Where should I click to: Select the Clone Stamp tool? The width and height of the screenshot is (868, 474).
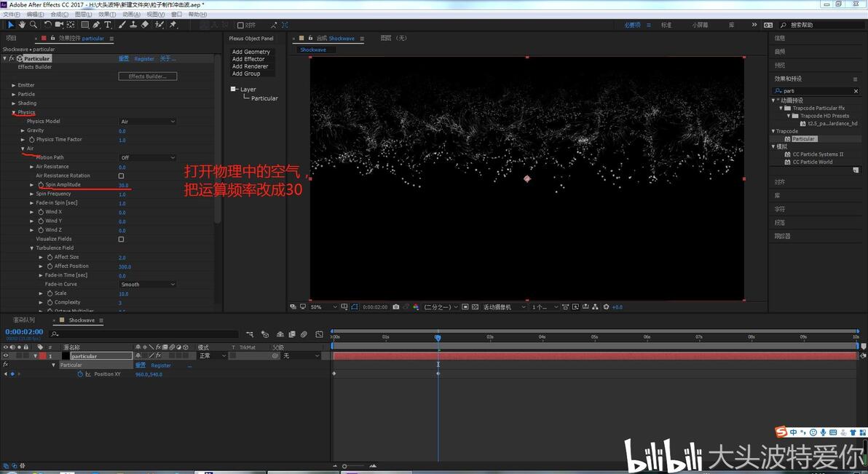tap(133, 25)
